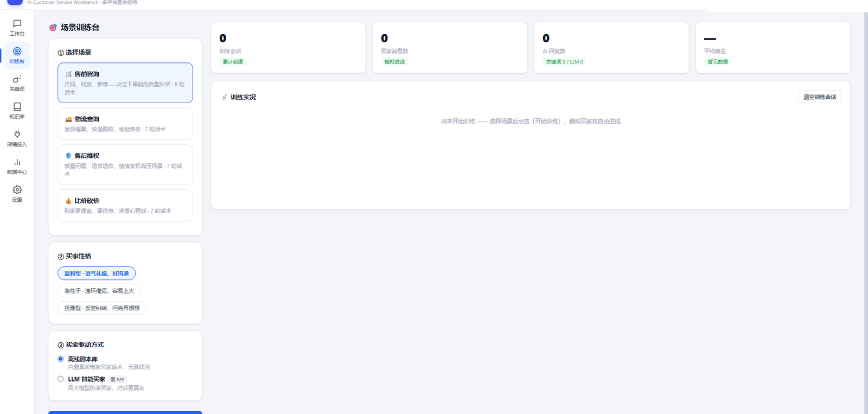The width and height of the screenshot is (868, 414).
Task: Select the 离线剧本库 radio button
Action: pyautogui.click(x=61, y=359)
